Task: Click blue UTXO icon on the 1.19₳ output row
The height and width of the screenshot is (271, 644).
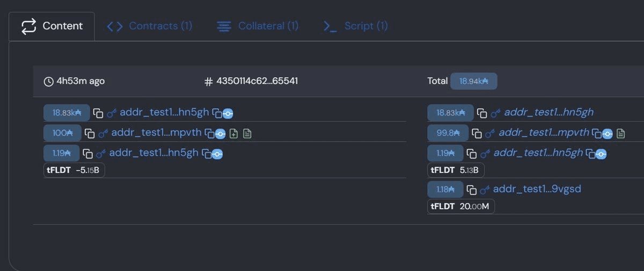Action: click(x=601, y=154)
